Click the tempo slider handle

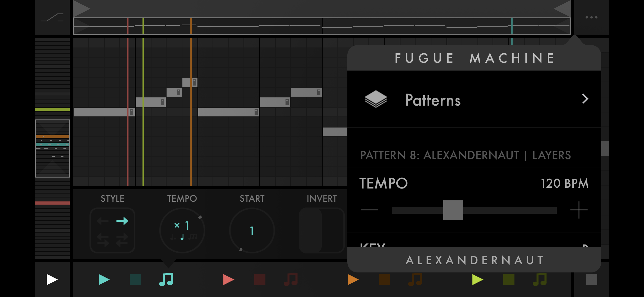[453, 210]
